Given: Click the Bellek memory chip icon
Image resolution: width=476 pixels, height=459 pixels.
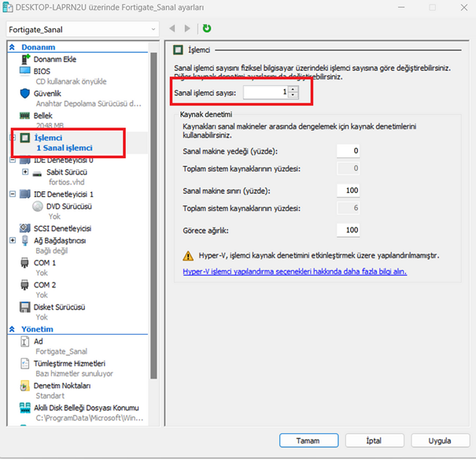Looking at the screenshot, I should tap(24, 116).
